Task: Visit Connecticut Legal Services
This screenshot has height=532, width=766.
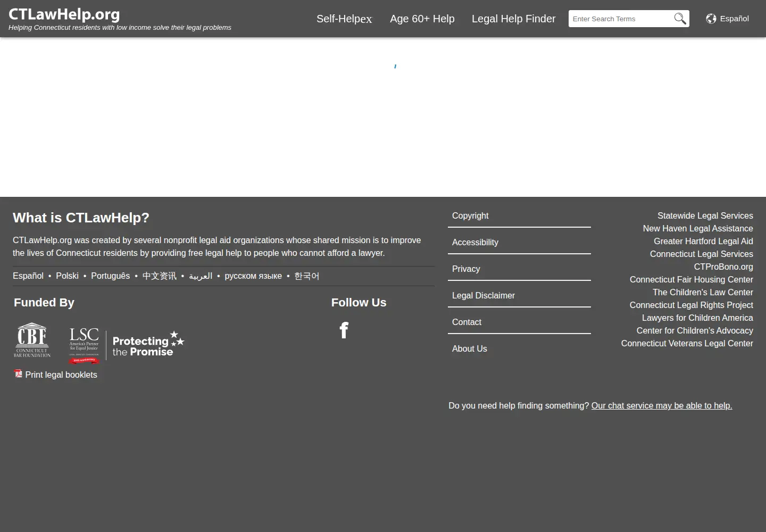Action: click(x=702, y=254)
